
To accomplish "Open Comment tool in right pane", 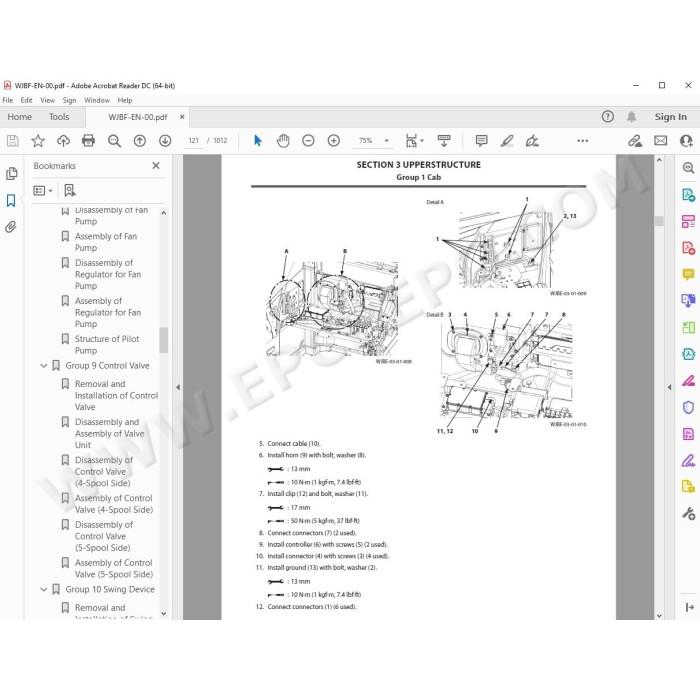I will [688, 274].
